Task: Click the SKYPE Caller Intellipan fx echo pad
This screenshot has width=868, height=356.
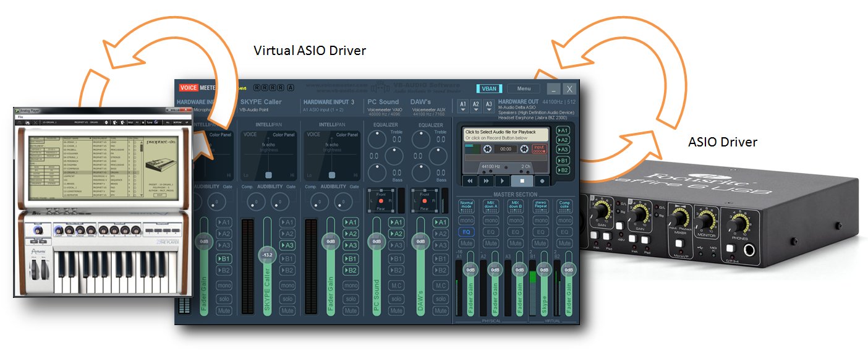Action: coord(268,156)
